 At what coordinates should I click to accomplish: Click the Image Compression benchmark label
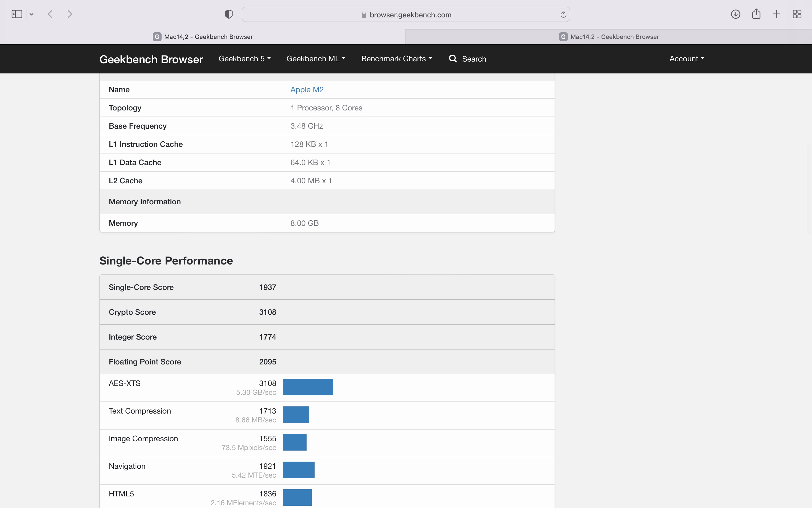pos(143,439)
